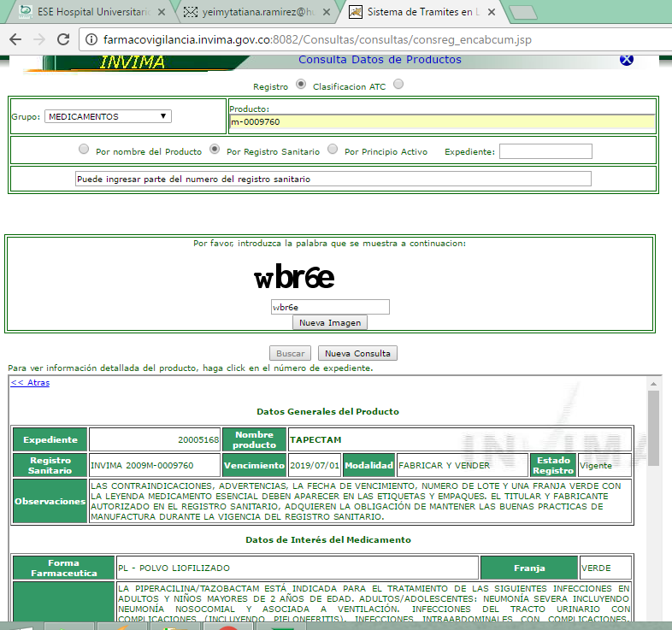Open a new browser tab
The image size is (672, 630).
(x=522, y=13)
